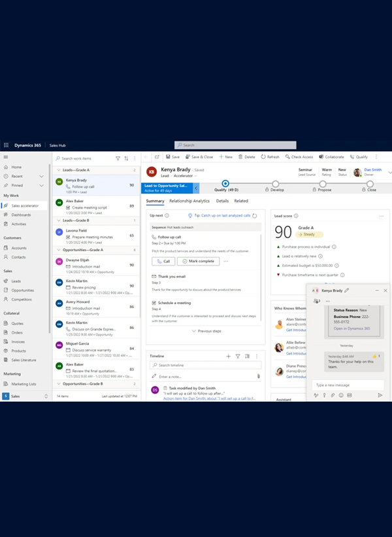This screenshot has height=537, width=392.
Task: Click the global Search box
Action: (x=235, y=145)
